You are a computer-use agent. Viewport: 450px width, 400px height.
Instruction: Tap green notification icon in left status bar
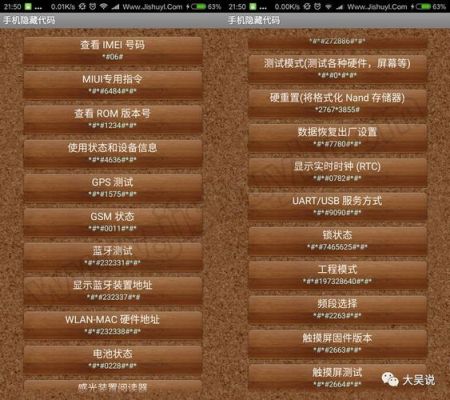pos(28,6)
